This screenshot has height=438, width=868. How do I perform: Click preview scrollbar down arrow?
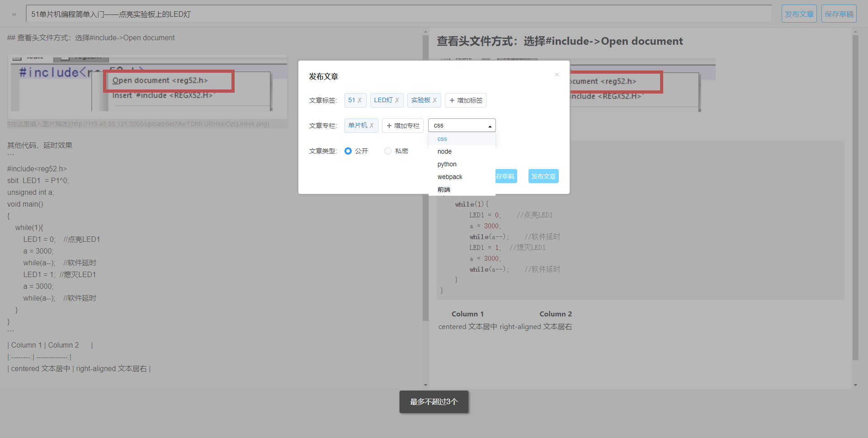(x=855, y=385)
